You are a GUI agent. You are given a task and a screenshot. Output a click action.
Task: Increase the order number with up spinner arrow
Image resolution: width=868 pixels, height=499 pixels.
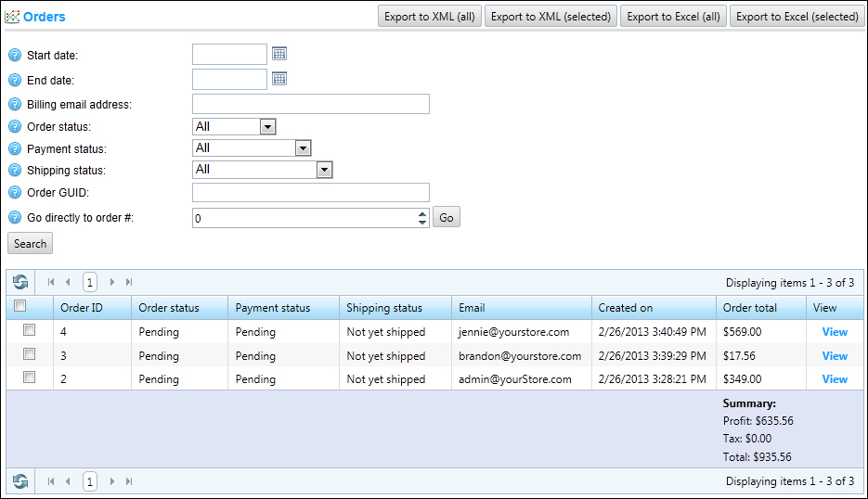422,213
